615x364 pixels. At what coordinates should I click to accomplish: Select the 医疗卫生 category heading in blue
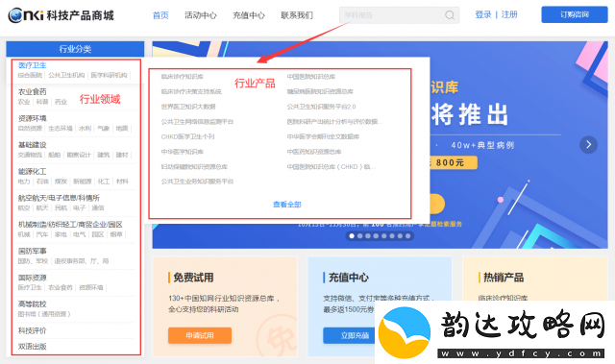tap(32, 65)
